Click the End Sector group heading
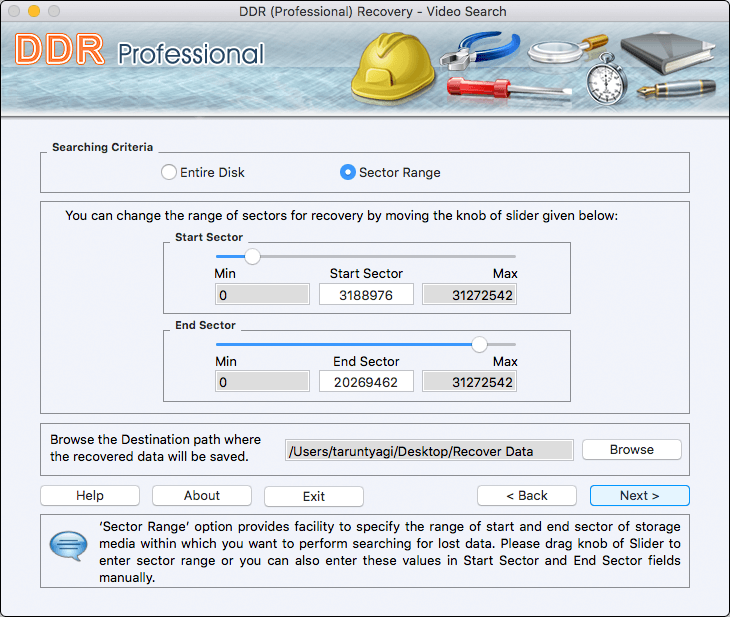The image size is (730, 617). (205, 325)
